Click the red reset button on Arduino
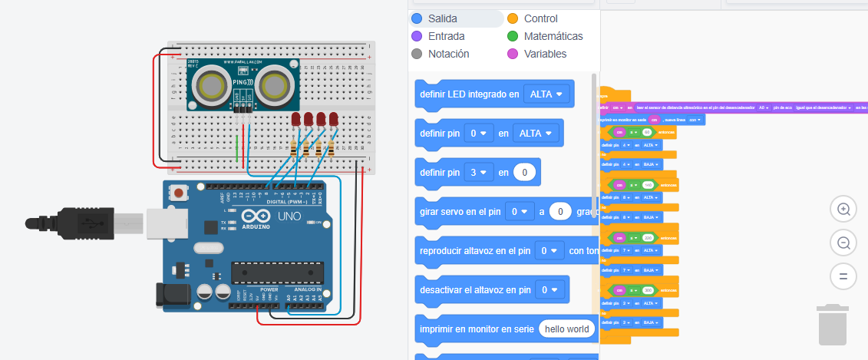868x360 pixels. (x=179, y=193)
